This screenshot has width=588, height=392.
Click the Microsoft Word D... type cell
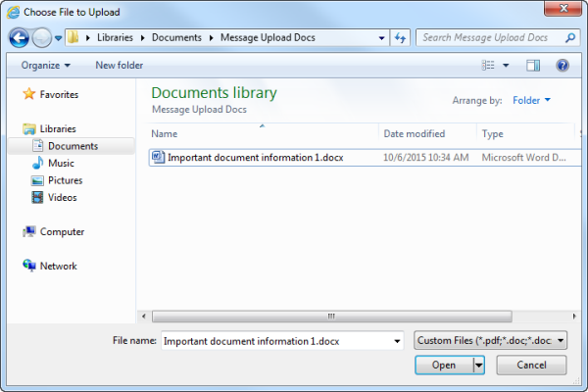[524, 158]
